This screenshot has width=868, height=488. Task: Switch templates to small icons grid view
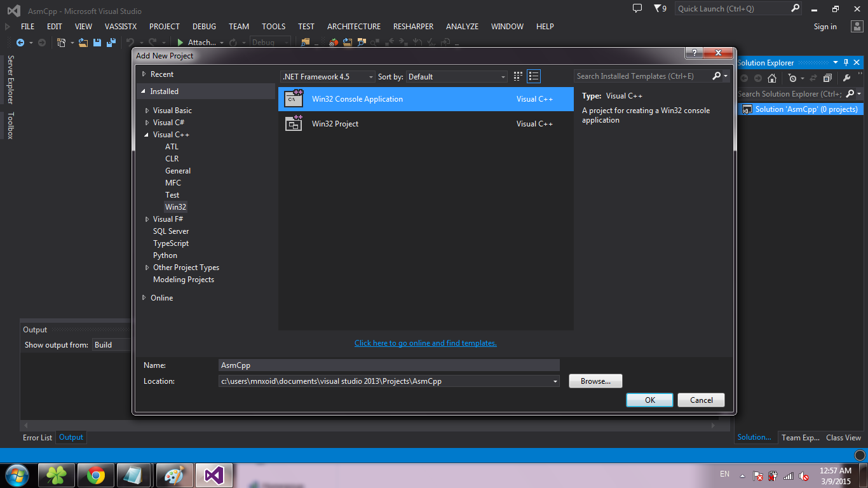point(518,76)
